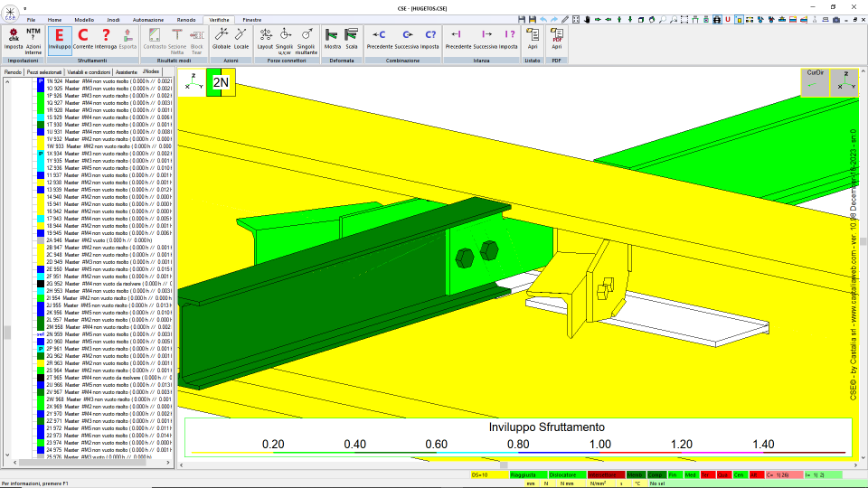Click the CurDir view button
The width and height of the screenshot is (868, 488).
tap(815, 82)
